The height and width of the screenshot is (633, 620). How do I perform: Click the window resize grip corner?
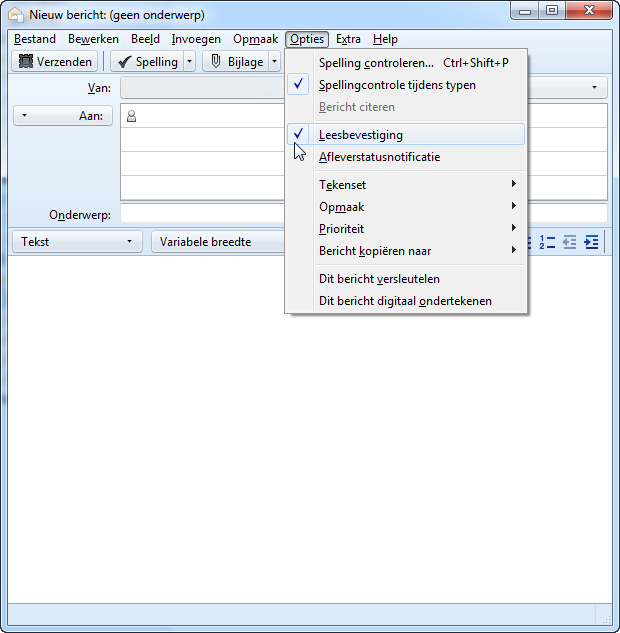[x=606, y=618]
